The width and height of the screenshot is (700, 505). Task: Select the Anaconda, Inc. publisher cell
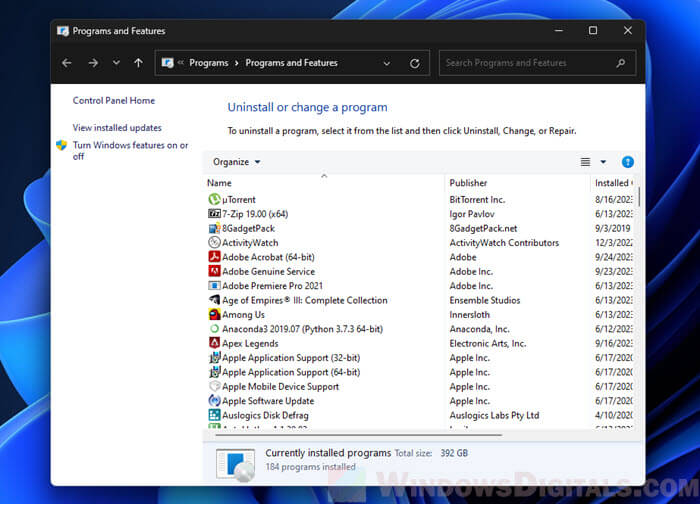click(x=479, y=329)
